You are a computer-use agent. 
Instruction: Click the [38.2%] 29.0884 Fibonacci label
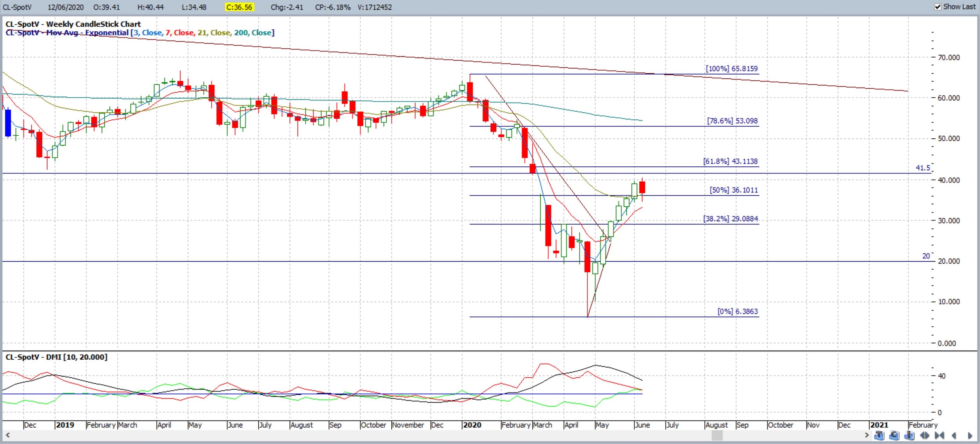[x=731, y=218]
